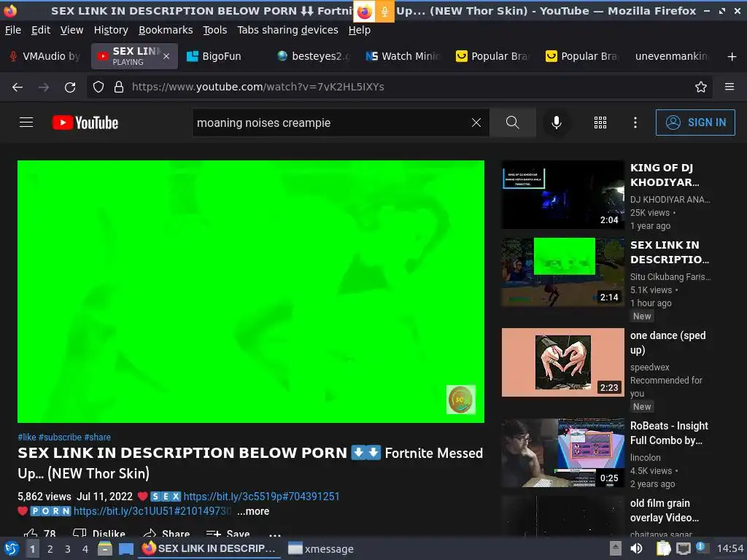Open the Tools menu
The image size is (747, 560).
pyautogui.click(x=215, y=30)
